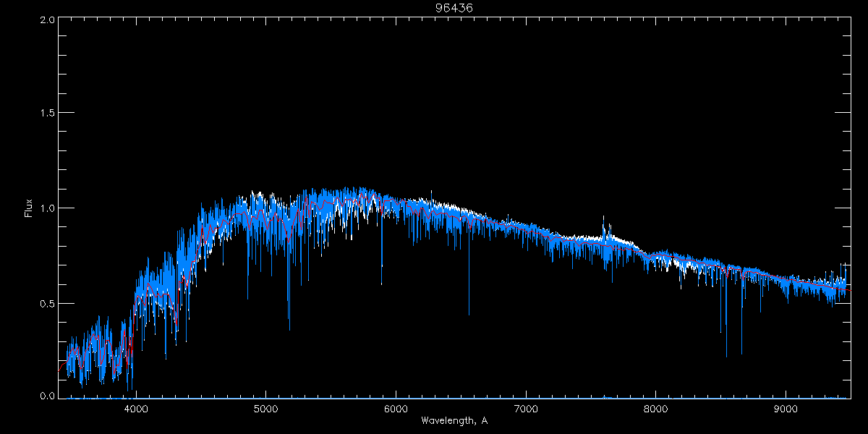Select the Flux axis label
This screenshot has width=868, height=434.
pos(29,208)
